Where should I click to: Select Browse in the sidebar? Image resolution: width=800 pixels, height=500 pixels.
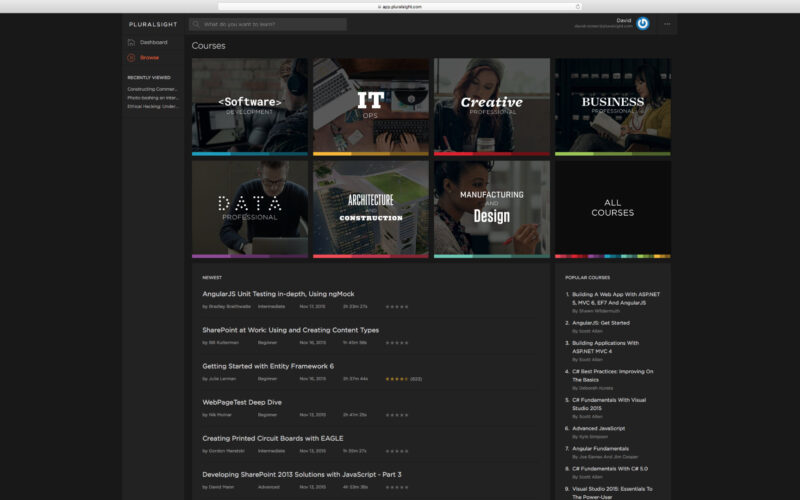pos(149,58)
